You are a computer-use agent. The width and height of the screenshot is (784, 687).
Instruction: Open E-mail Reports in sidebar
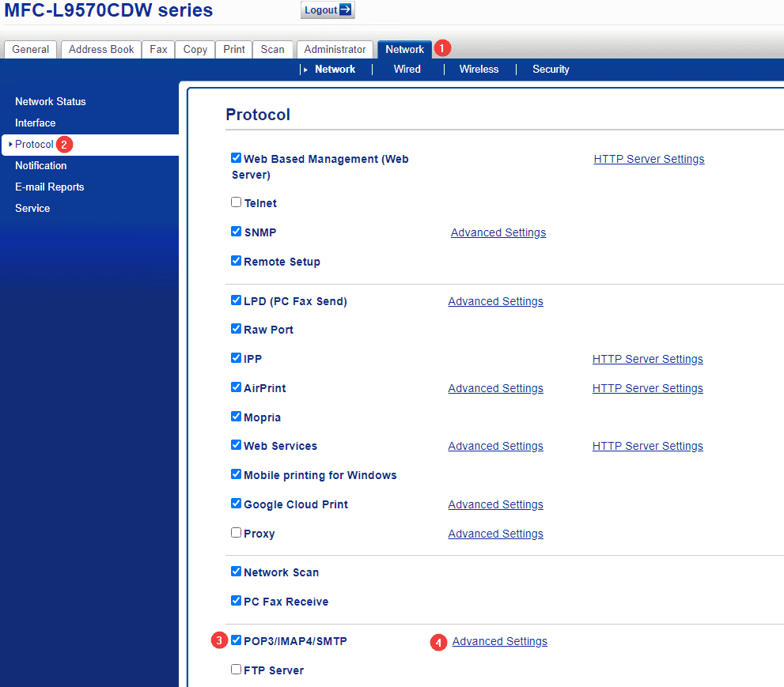click(x=49, y=187)
